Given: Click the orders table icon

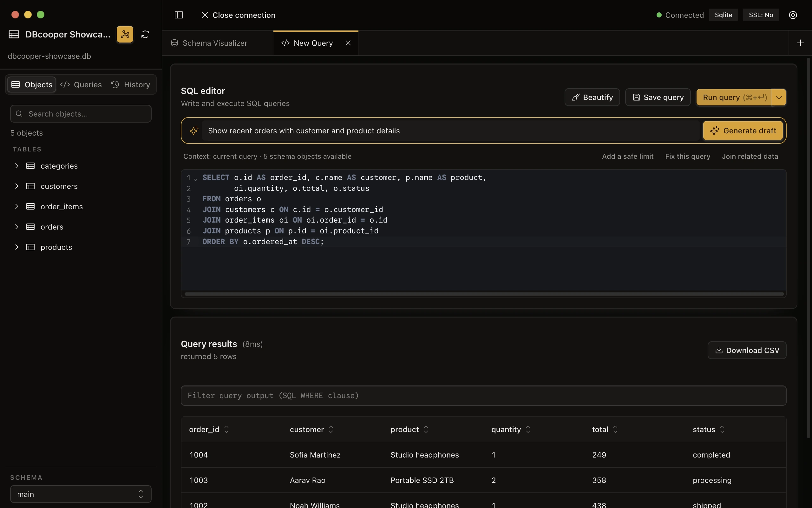Looking at the screenshot, I should pyautogui.click(x=30, y=227).
